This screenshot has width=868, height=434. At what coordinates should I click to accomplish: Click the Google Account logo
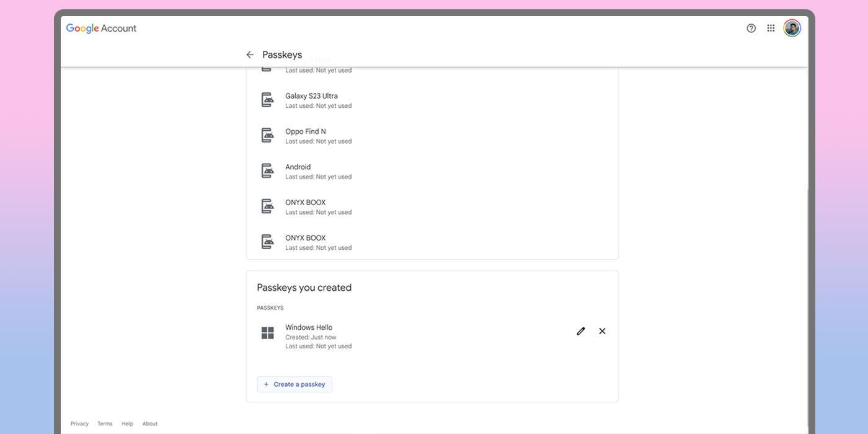tap(101, 29)
